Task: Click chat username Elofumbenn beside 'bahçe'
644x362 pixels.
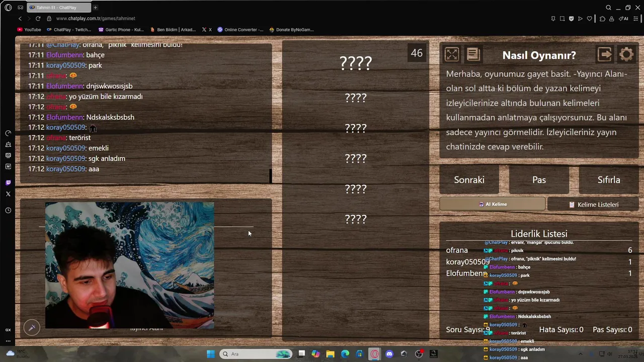Action: coord(65,55)
